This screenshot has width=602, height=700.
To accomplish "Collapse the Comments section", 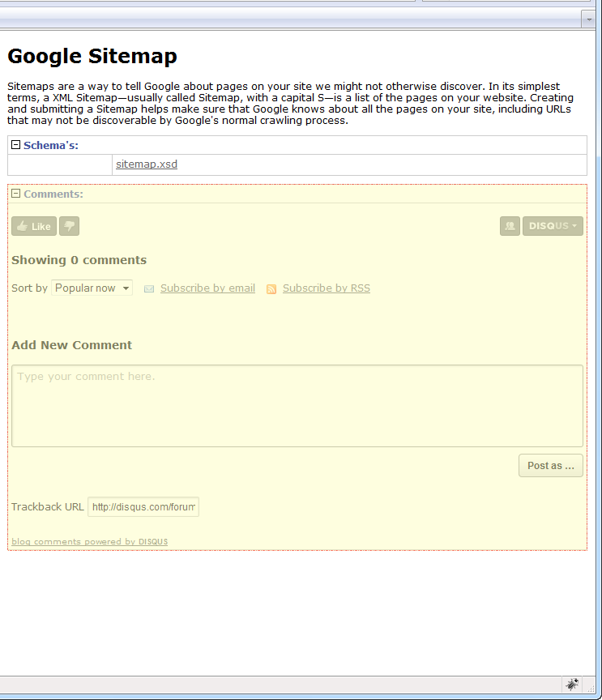I will pos(15,194).
